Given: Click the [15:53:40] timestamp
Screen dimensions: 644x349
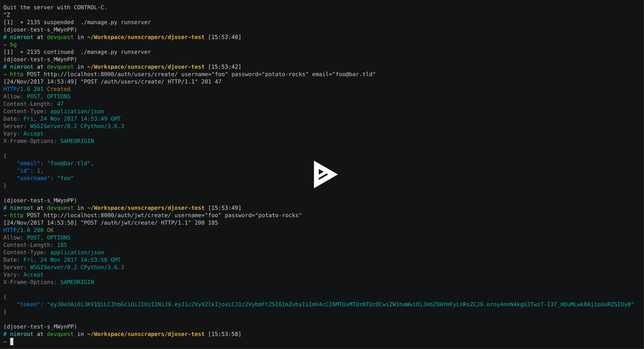Looking at the screenshot, I should (225, 37).
